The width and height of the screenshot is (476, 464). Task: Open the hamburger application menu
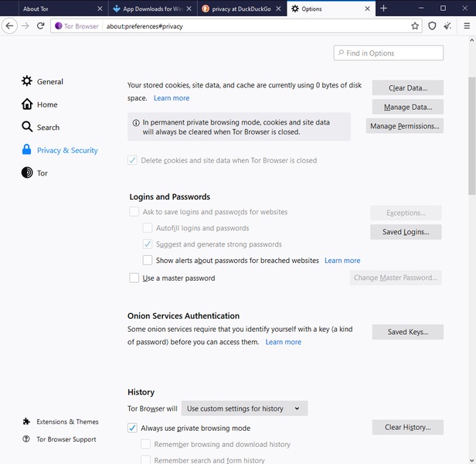coord(467,26)
